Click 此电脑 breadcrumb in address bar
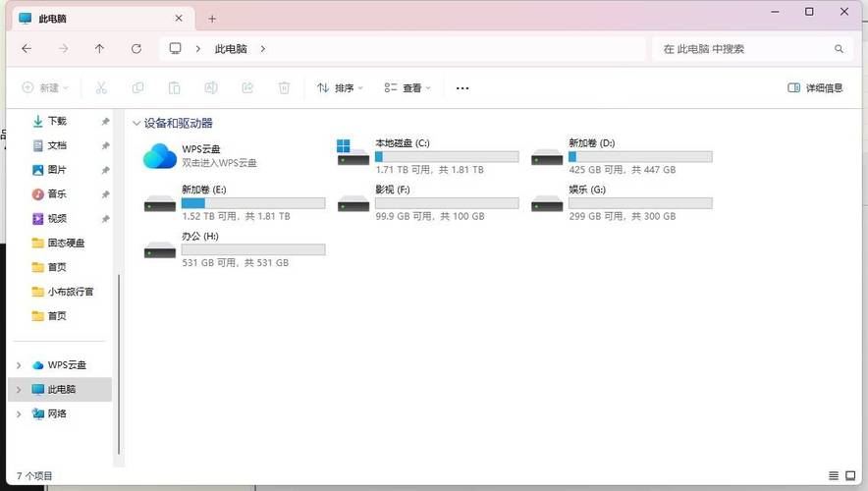 point(231,49)
